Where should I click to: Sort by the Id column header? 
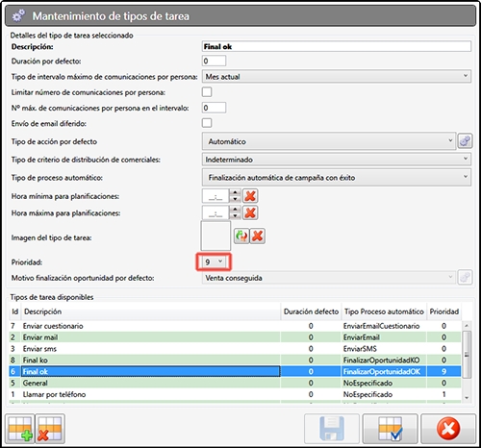point(14,311)
